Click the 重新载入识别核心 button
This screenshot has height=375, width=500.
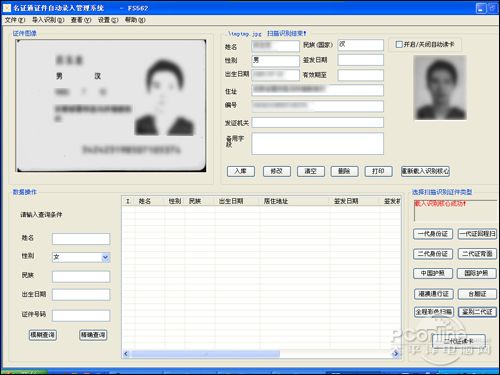[x=425, y=171]
